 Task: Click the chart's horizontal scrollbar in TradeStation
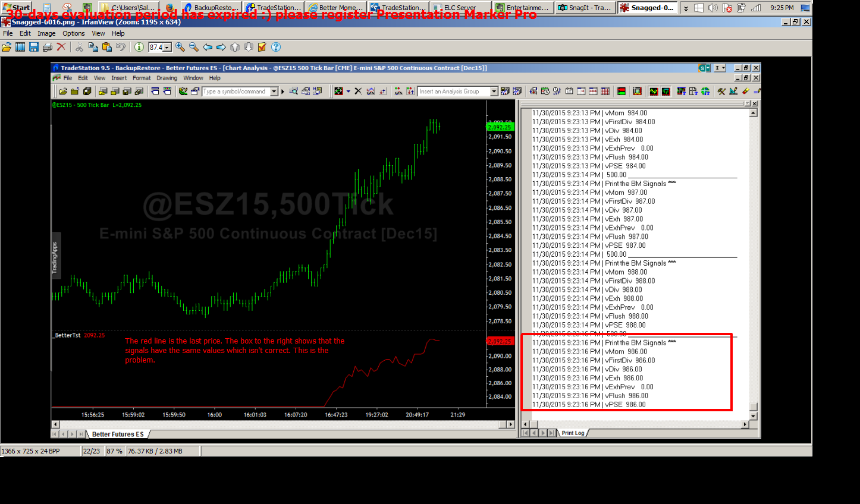pyautogui.click(x=283, y=424)
